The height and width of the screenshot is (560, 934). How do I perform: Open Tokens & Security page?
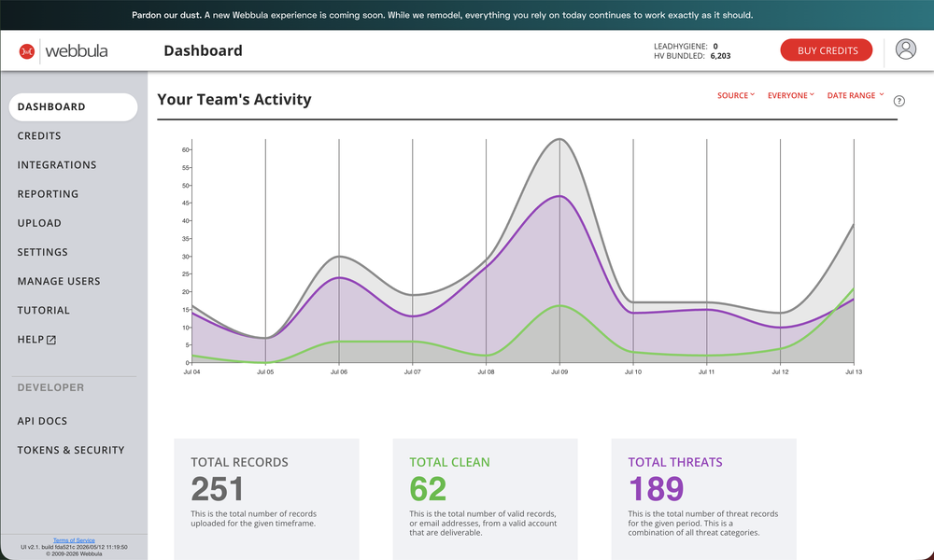(x=71, y=451)
